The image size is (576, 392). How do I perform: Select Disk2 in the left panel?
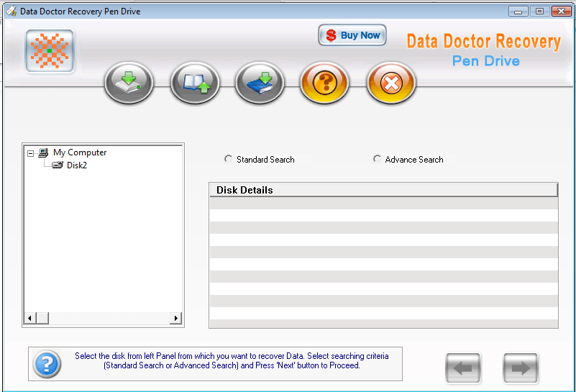pos(77,165)
